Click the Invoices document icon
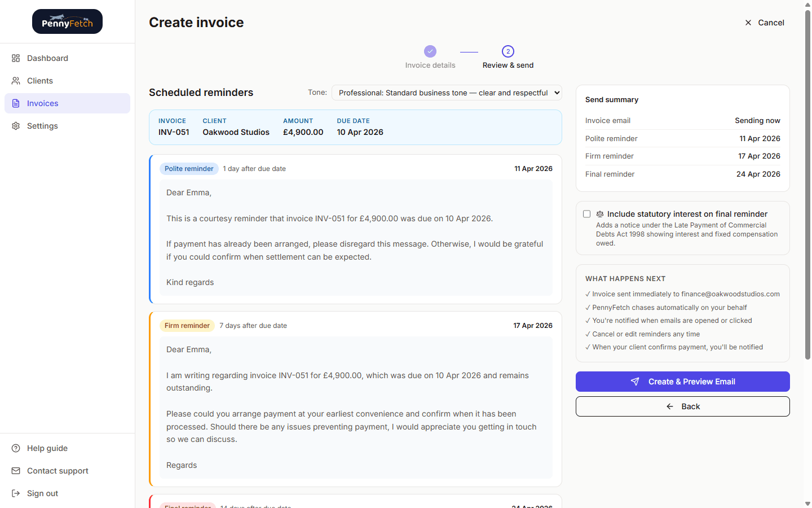 (x=16, y=103)
